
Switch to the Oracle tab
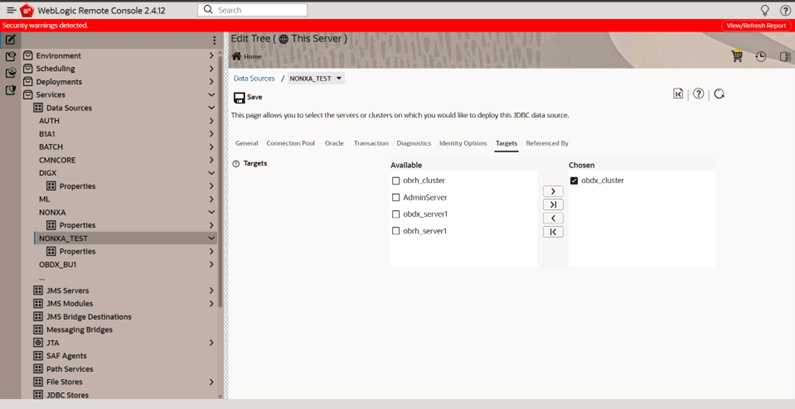334,143
